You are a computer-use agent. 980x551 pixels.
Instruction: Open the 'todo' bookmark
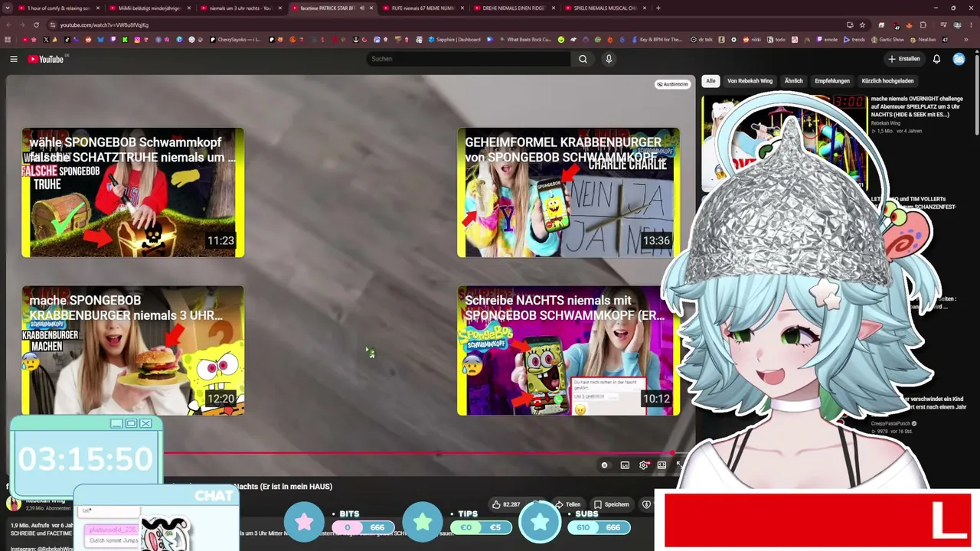click(x=776, y=40)
